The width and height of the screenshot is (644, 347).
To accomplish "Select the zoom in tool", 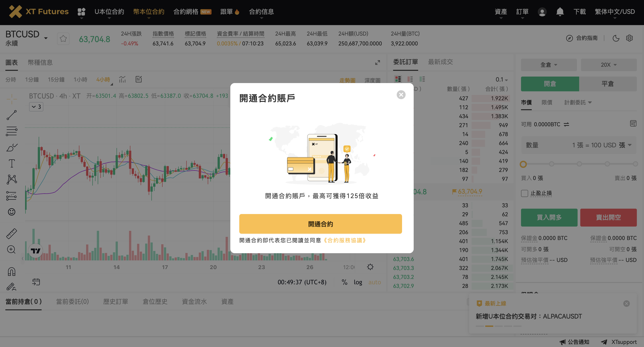I will click(11, 249).
